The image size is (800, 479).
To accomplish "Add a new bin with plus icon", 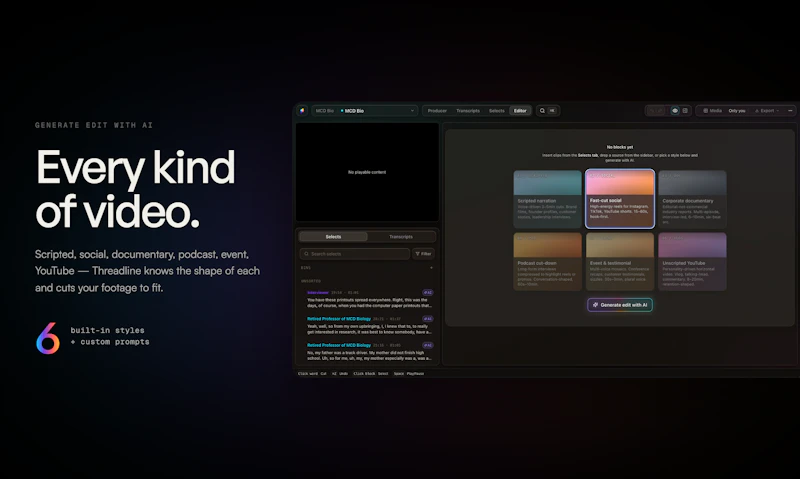I will click(x=432, y=268).
